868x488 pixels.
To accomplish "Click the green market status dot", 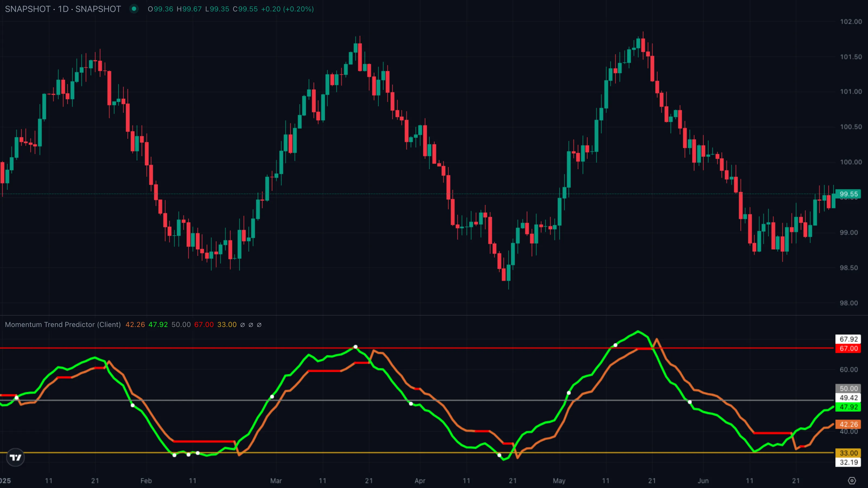I will (x=134, y=9).
